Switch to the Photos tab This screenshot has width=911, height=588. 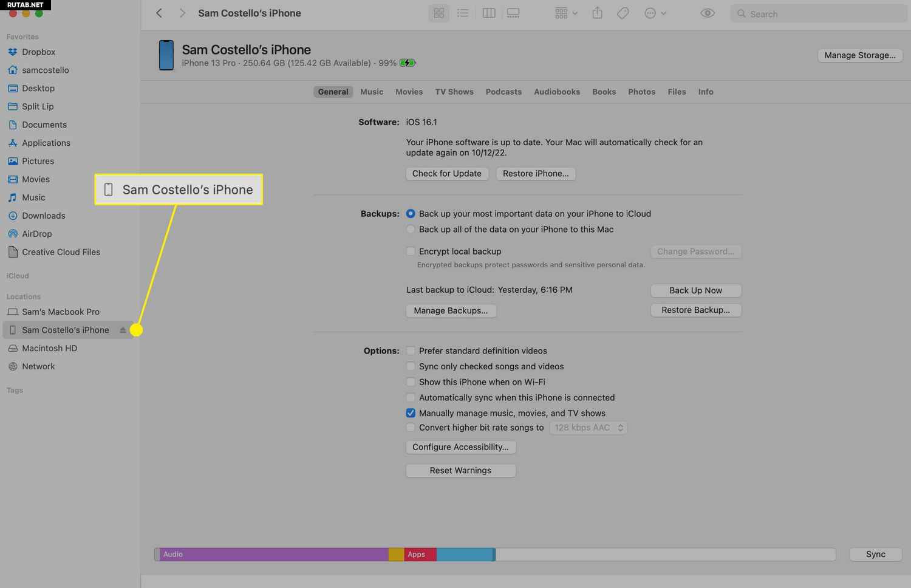click(x=641, y=92)
